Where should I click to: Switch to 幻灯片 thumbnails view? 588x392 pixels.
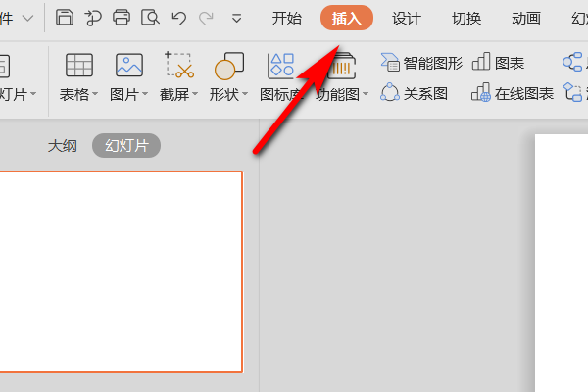pos(126,146)
